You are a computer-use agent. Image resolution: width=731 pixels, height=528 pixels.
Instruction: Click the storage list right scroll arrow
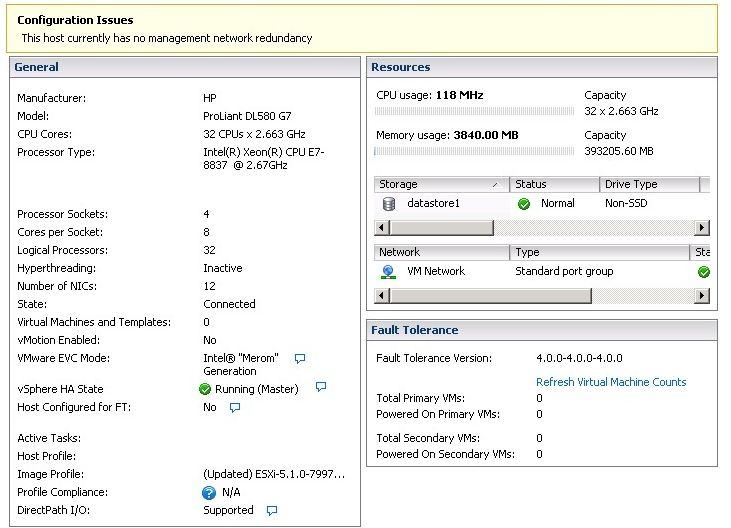pyautogui.click(x=702, y=228)
